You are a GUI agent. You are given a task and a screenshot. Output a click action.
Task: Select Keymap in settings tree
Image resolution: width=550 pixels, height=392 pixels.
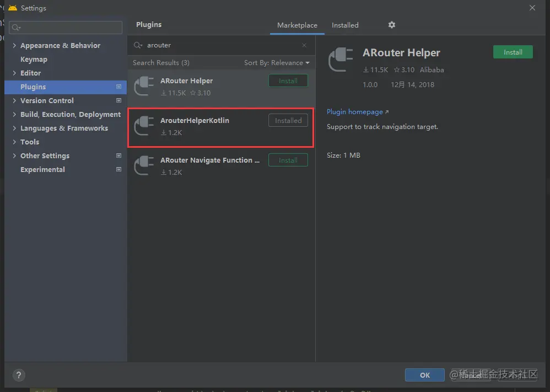pos(34,60)
